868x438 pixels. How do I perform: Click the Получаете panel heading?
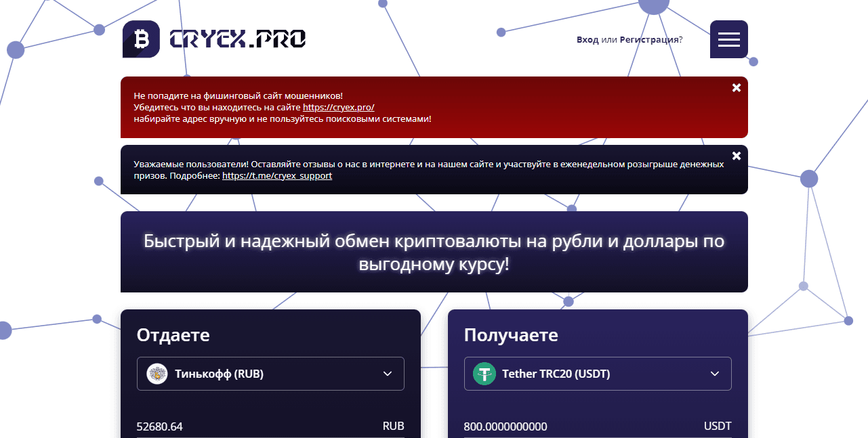[510, 334]
